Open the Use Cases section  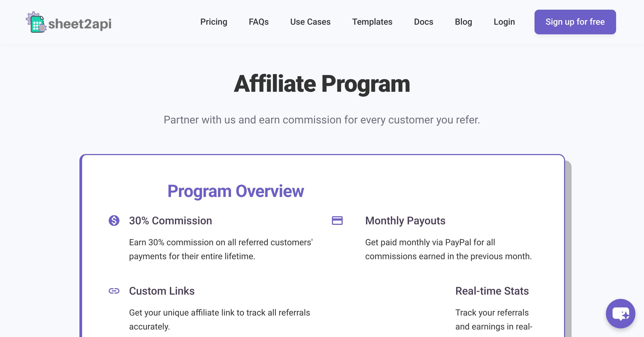click(310, 22)
